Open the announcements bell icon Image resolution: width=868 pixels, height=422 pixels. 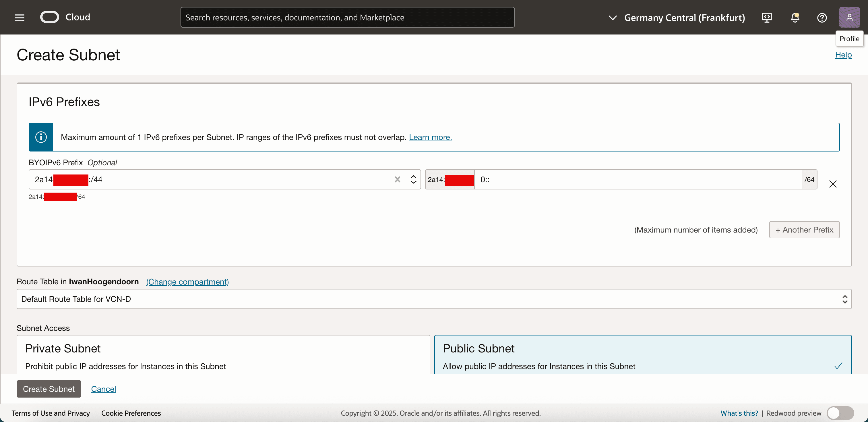[795, 18]
